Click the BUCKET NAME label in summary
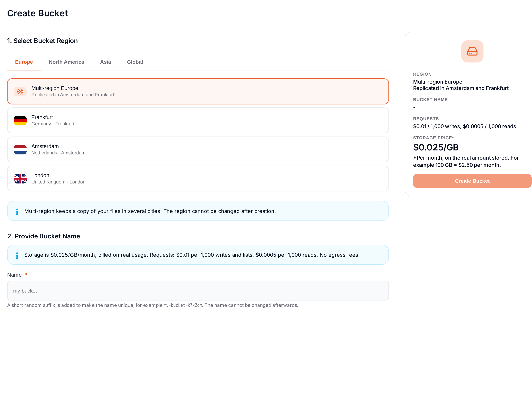Image resolution: width=532 pixels, height=398 pixels. tap(430, 100)
